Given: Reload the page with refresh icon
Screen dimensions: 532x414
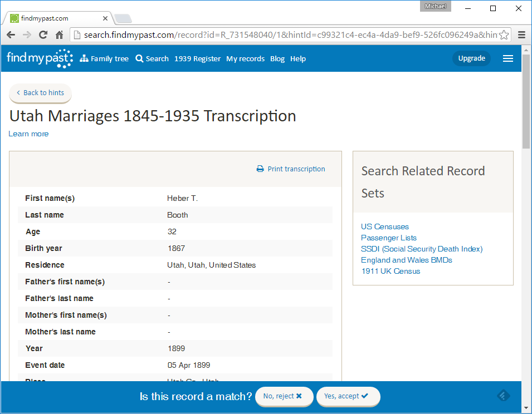Looking at the screenshot, I should tap(43, 34).
